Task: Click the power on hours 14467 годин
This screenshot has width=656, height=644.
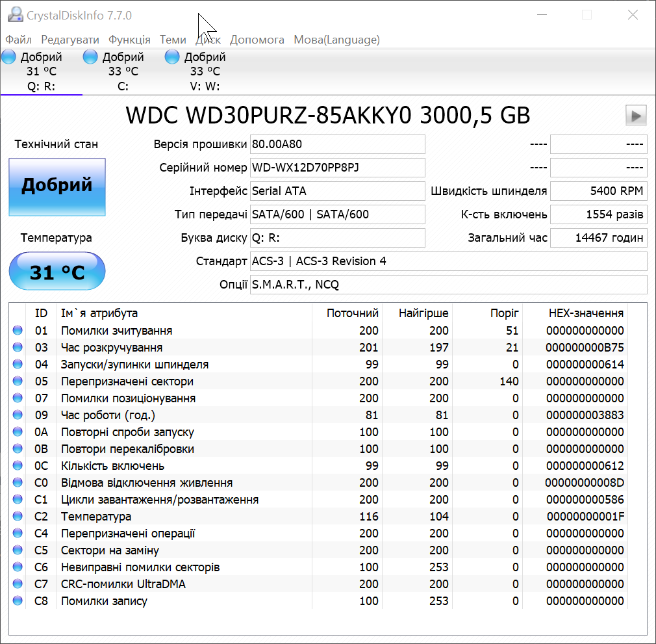Action: [x=599, y=238]
